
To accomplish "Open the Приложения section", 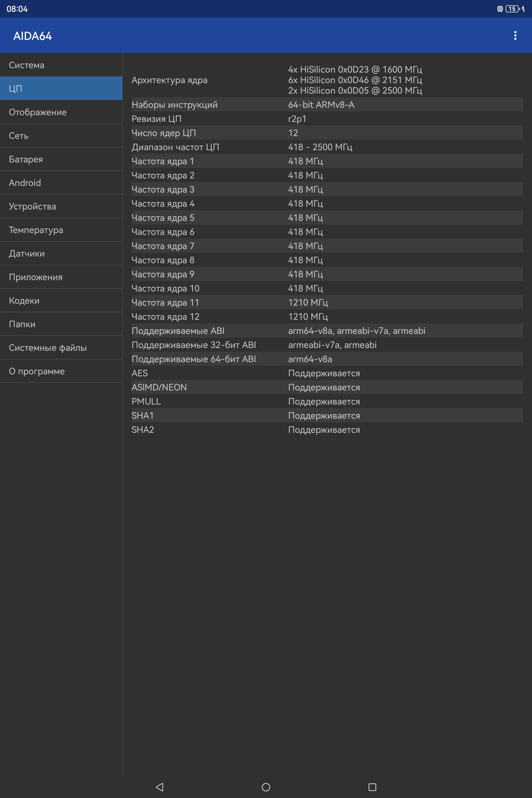I will (x=61, y=277).
